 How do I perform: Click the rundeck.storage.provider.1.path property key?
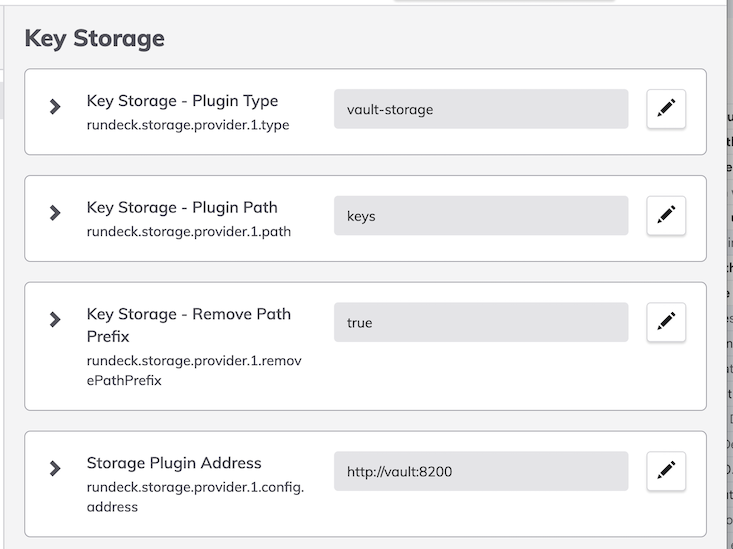pyautogui.click(x=189, y=231)
